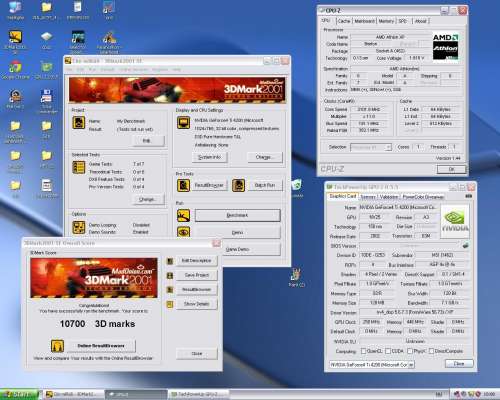Open the graphics card selector dropdown in GPU-Z
Viewport: 500px width, 400px height.
coord(372,365)
